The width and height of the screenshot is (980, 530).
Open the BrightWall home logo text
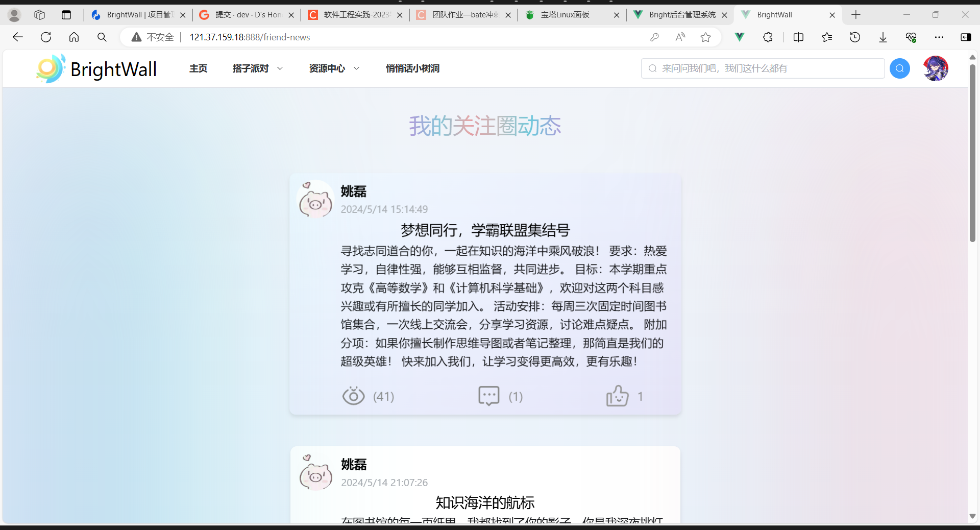tap(113, 69)
